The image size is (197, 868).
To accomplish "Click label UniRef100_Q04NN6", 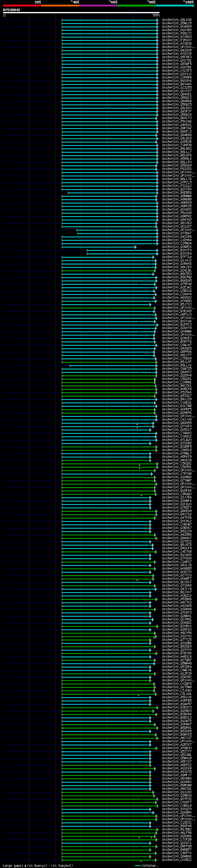I will tap(177, 331).
